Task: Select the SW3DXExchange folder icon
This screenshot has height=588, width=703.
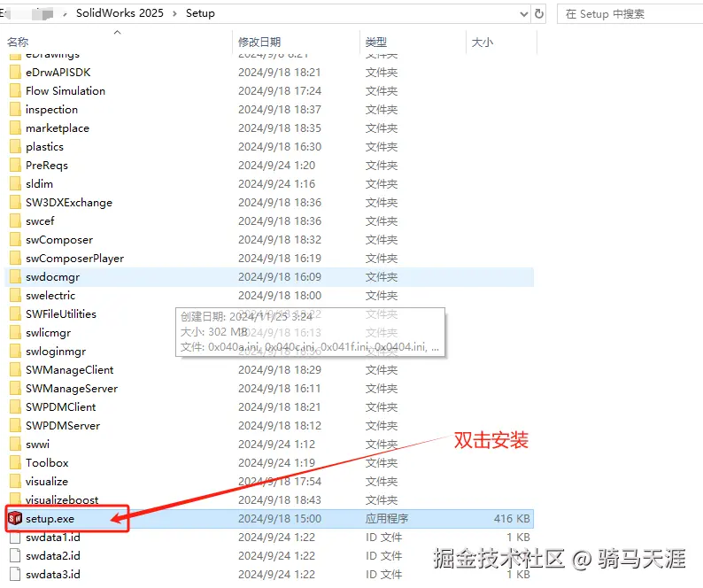Action: pyautogui.click(x=15, y=203)
